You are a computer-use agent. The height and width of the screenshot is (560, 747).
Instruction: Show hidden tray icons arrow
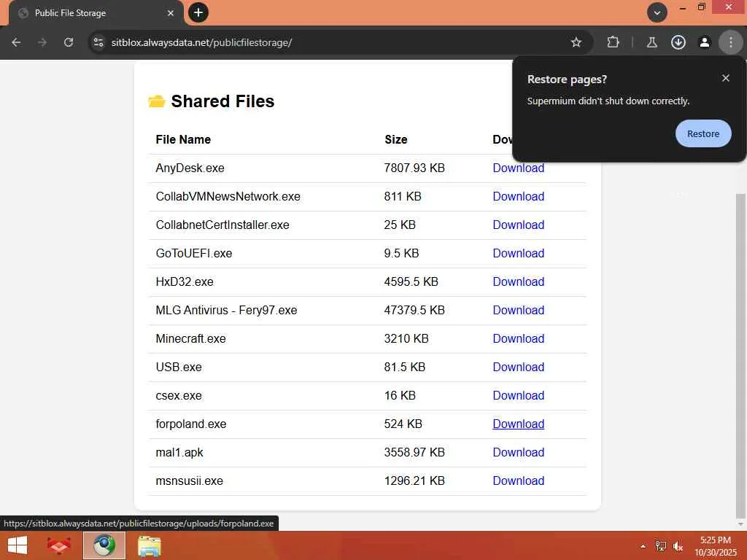pos(643,546)
